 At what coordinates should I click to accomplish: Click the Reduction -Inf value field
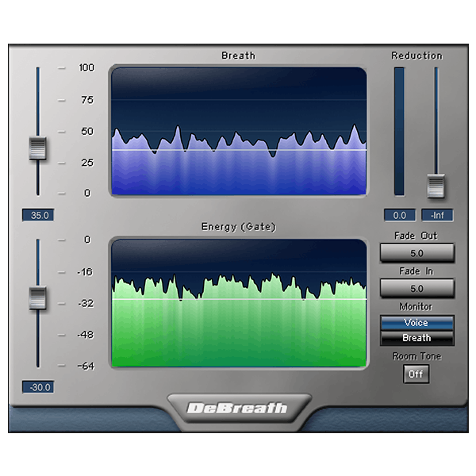[x=436, y=215]
